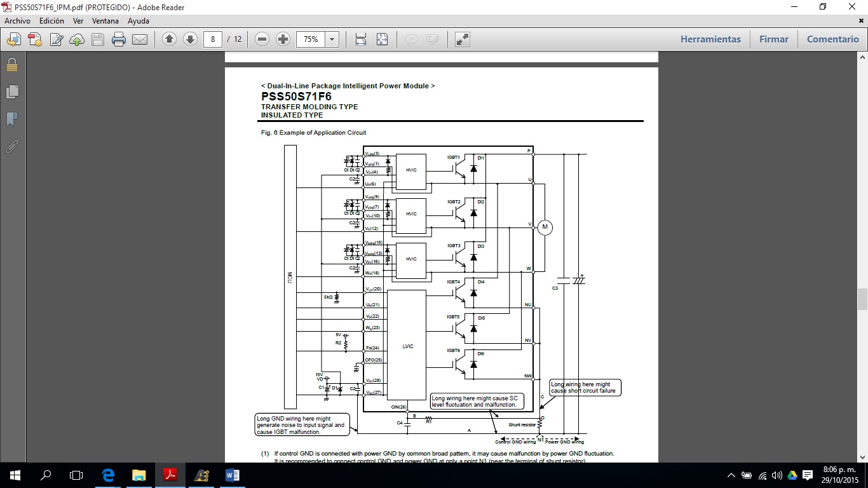Print the document with the printer icon
This screenshot has height=488, width=868.
click(119, 39)
